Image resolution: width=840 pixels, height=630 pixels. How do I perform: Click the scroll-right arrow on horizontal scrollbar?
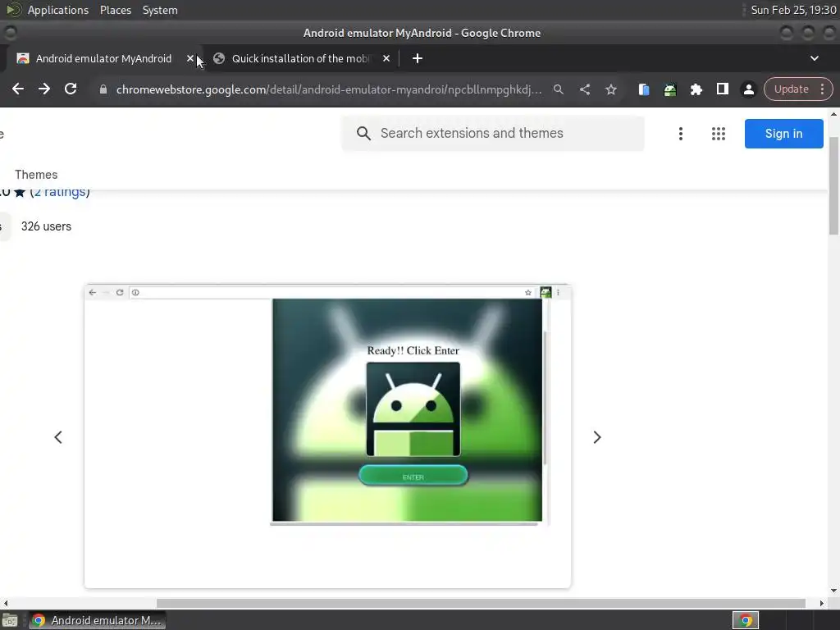tap(821, 603)
